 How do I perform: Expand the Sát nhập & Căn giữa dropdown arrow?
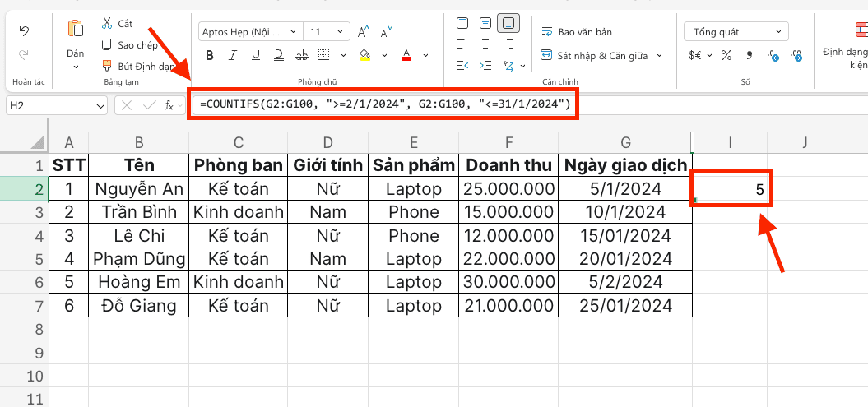click(659, 55)
